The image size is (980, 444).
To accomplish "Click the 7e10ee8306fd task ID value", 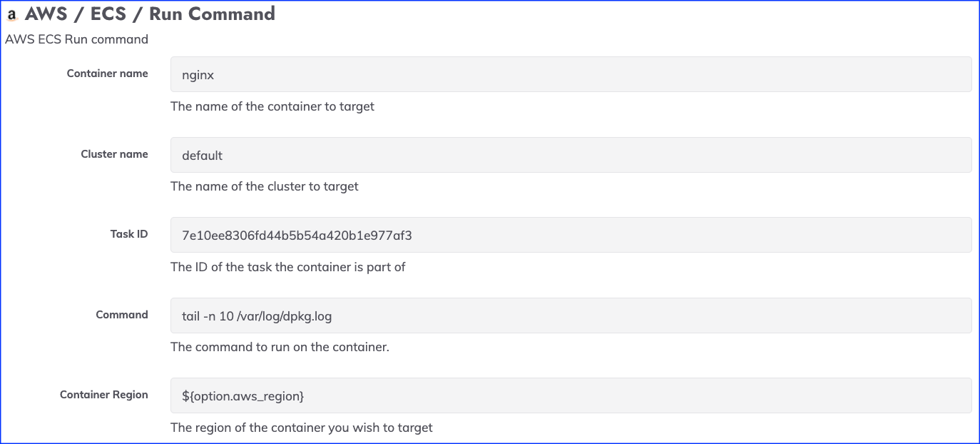I will pos(297,235).
